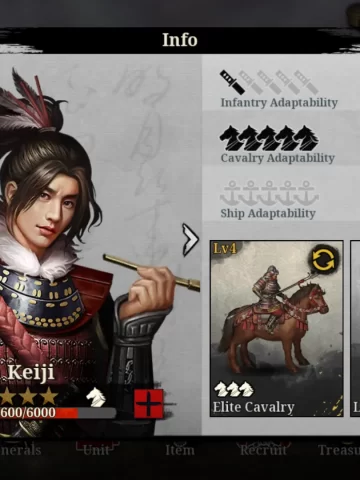
Task: Swap unit using the yellow refresh icon
Action: point(323,260)
